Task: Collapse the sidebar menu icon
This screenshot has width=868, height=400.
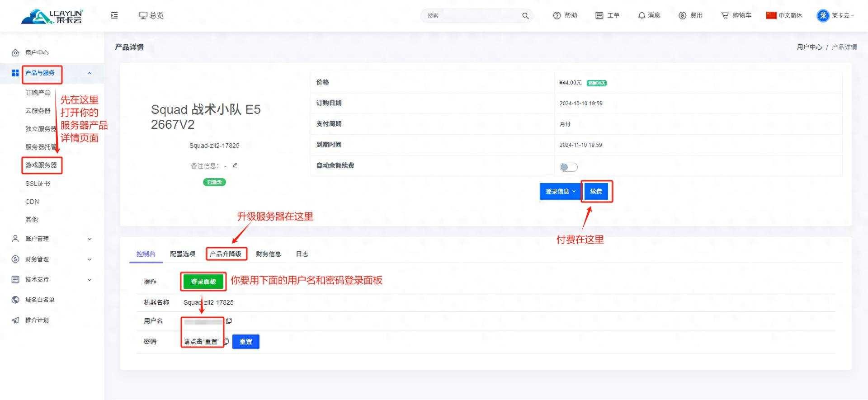Action: (114, 15)
